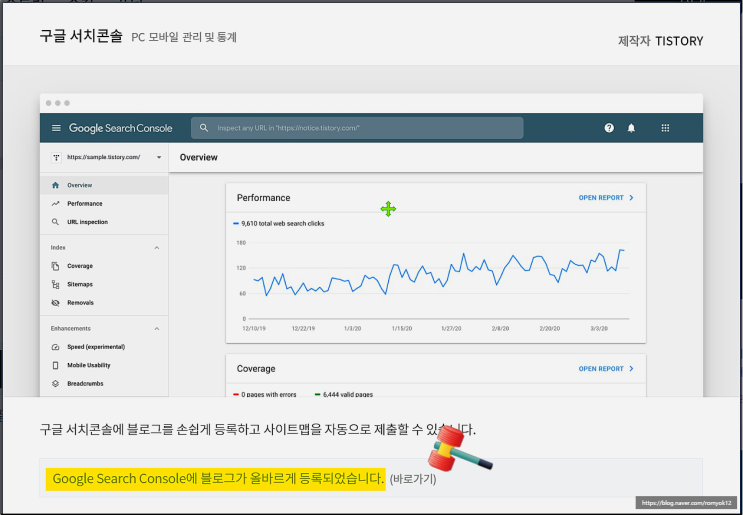The width and height of the screenshot is (743, 515).
Task: Click the 12/10/19 date label on chart axis
Action: click(254, 328)
